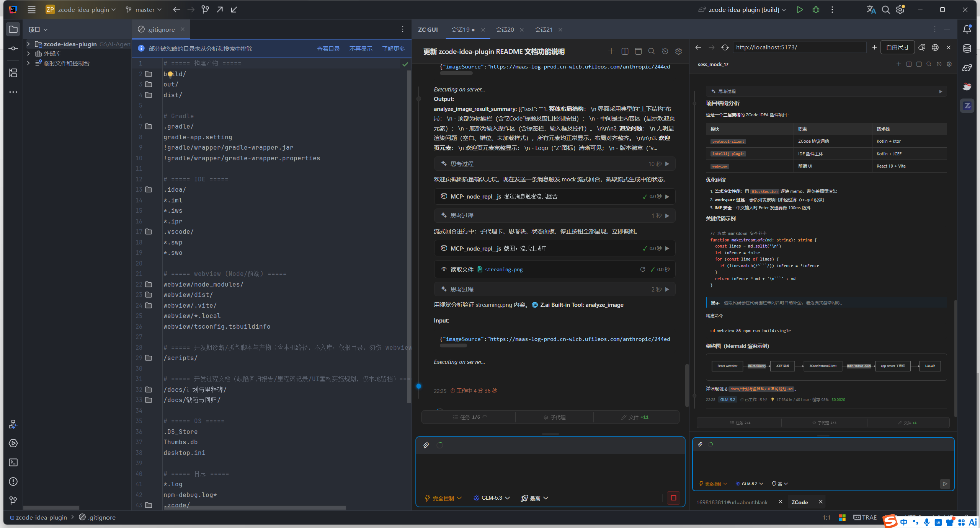Screen dimensions: 980x528
Task: Open the Gradle elephant tool window
Action: tap(967, 68)
